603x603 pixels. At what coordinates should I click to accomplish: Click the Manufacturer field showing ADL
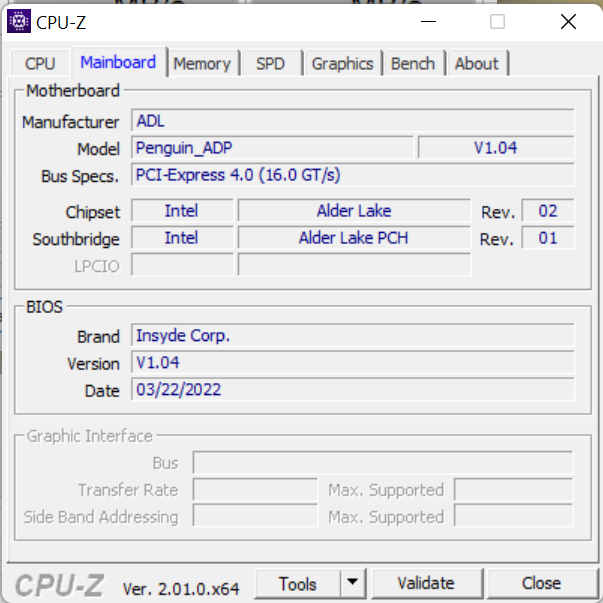pos(353,121)
